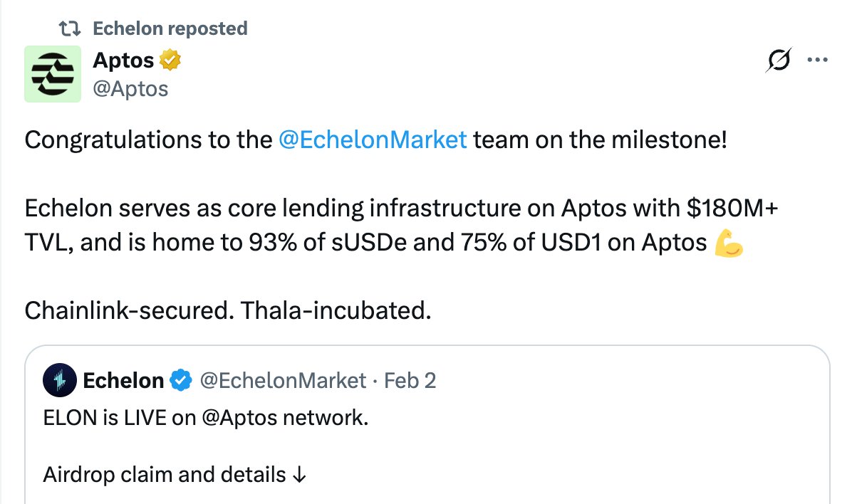Click the "ELON is LIVE" text
The height and width of the screenshot is (504, 852).
pyautogui.click(x=107, y=417)
